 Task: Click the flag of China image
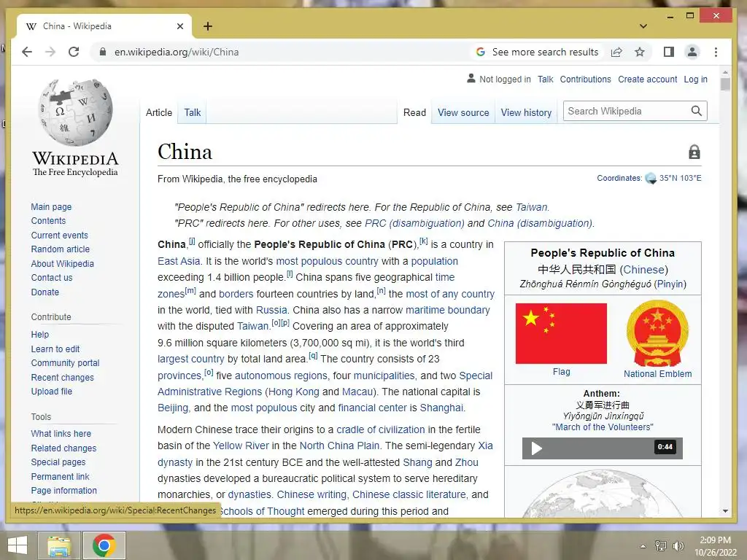click(561, 333)
